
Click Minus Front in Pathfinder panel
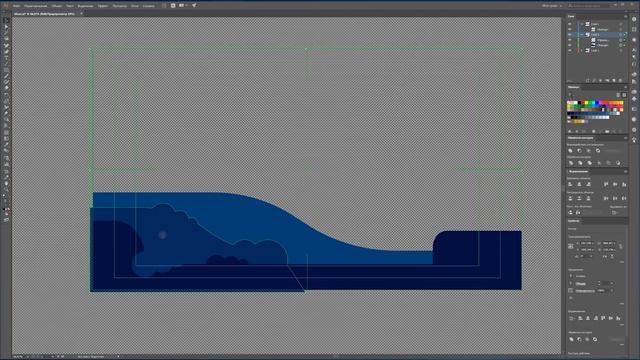[x=580, y=151]
